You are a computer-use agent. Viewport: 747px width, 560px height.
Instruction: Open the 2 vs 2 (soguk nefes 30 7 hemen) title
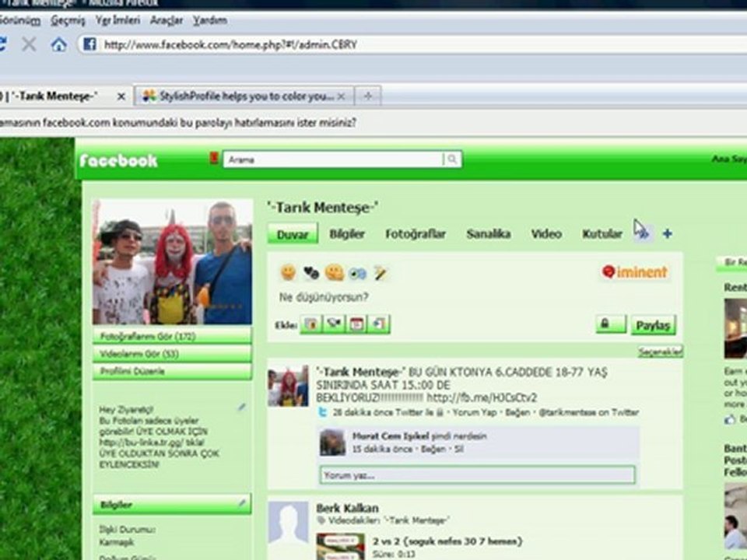[x=448, y=541]
